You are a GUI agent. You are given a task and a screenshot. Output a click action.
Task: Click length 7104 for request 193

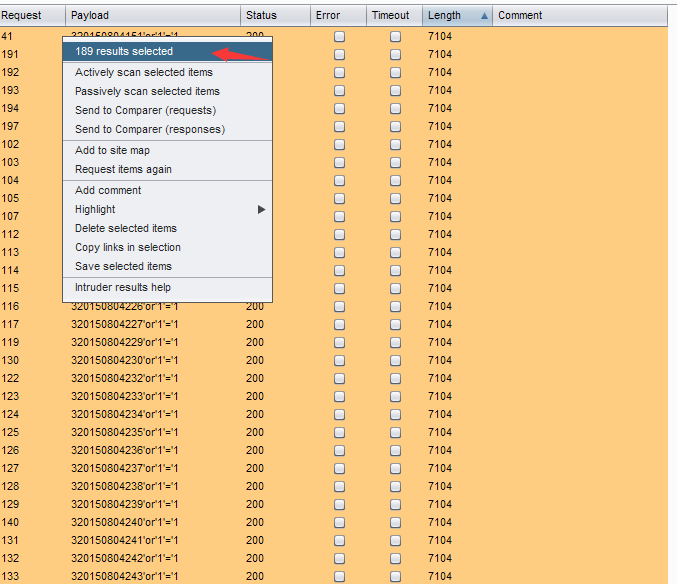(x=440, y=90)
